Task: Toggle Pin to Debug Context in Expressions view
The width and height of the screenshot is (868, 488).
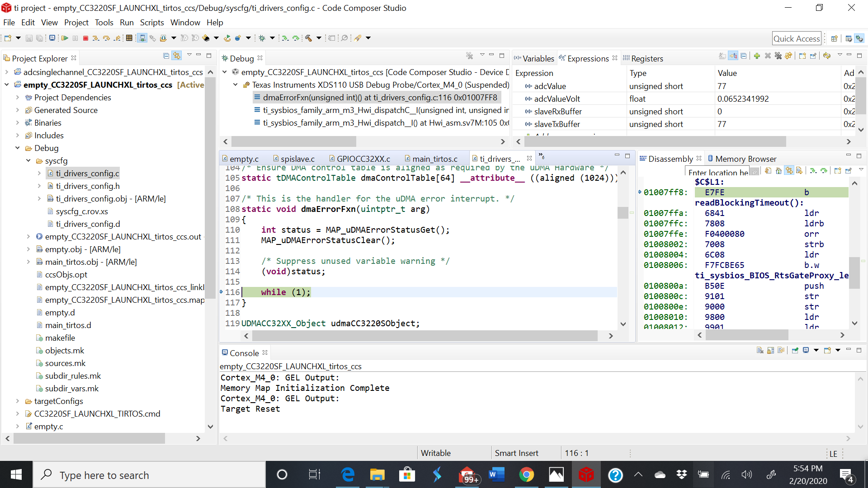Action: 813,56
